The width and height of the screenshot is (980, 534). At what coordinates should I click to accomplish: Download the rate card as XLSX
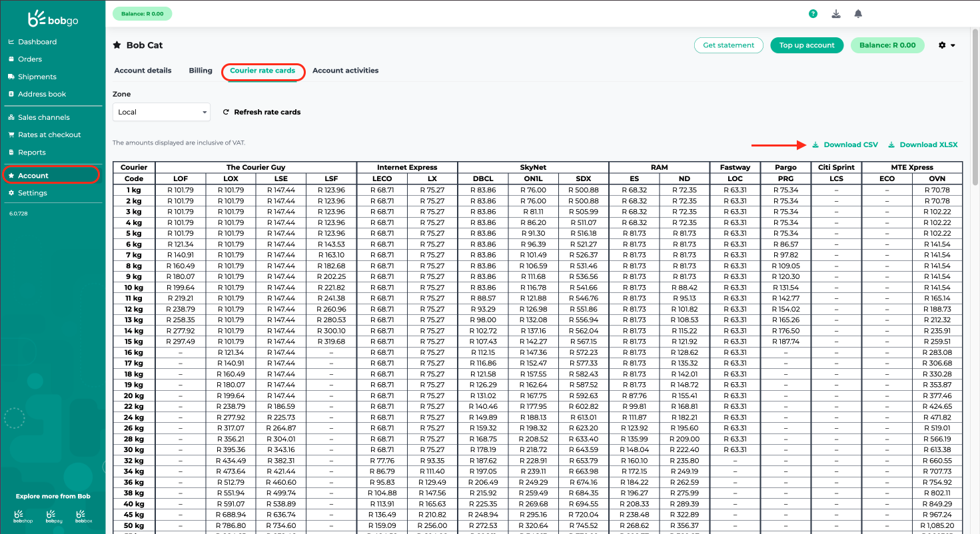(923, 144)
